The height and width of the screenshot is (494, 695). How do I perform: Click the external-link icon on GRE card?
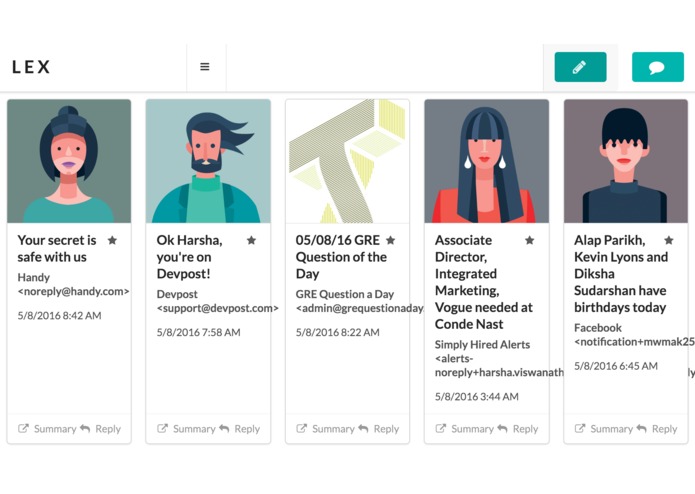click(x=301, y=428)
